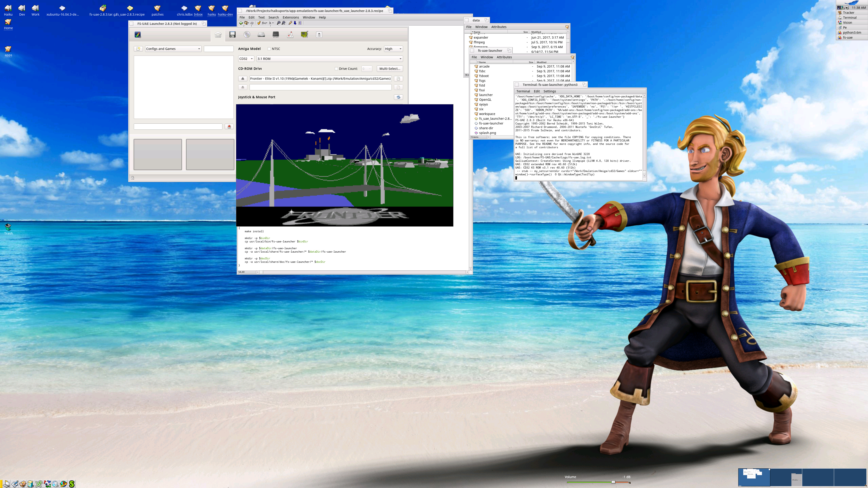Click the Multi-Select... button
This screenshot has height=488, width=868.
point(389,69)
